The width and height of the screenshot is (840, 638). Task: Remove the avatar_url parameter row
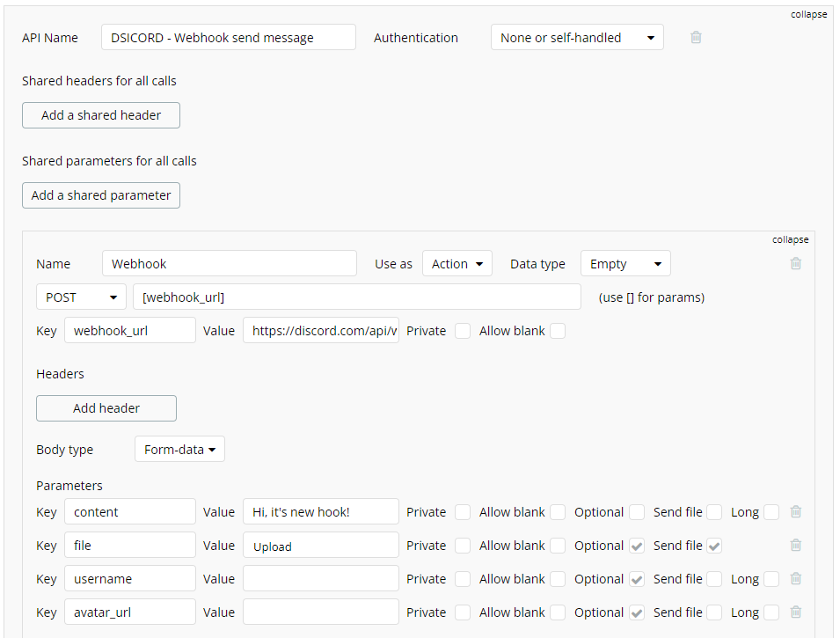[x=796, y=612]
